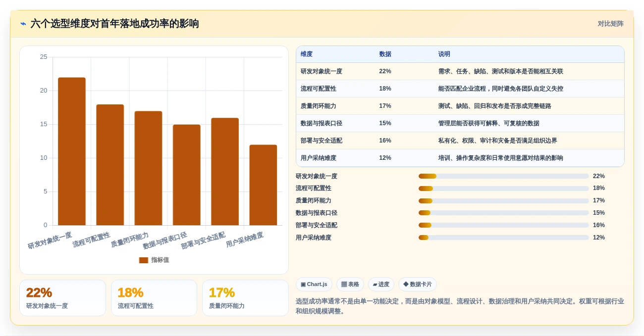Click the 对比矩阵 label in header

click(610, 24)
